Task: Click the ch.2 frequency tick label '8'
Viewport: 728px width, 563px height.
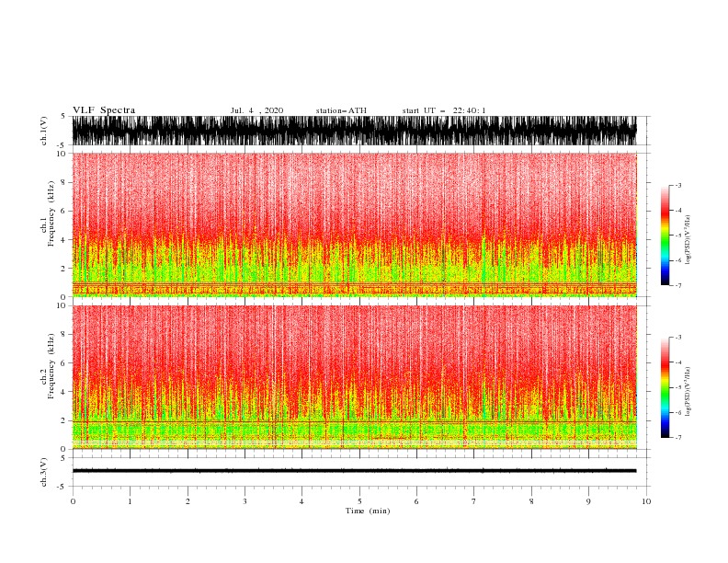Action: [x=63, y=334]
